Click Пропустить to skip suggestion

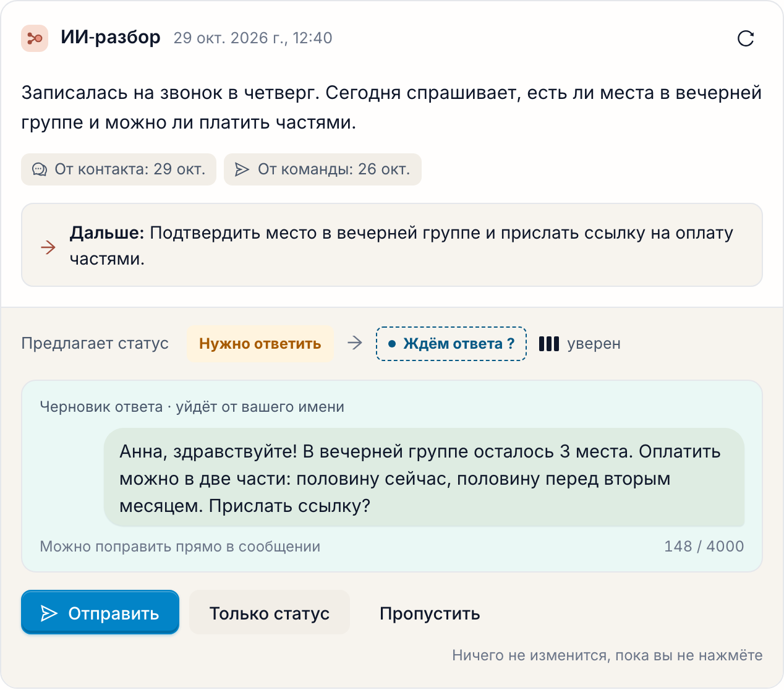point(430,613)
